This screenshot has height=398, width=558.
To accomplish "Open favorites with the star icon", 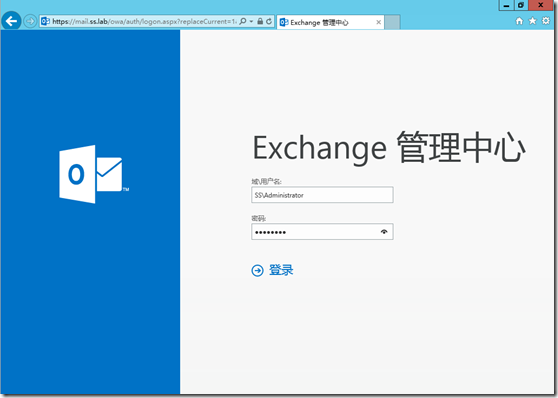I will [x=532, y=21].
